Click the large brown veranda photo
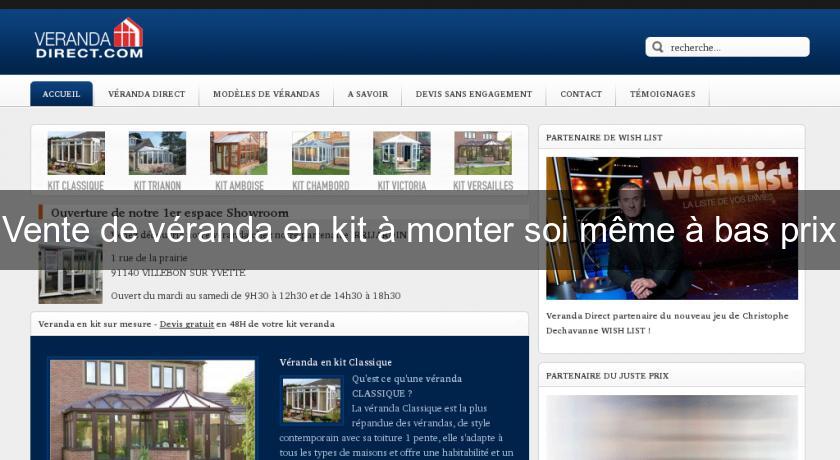Screen dimensions: 840x460 152,410
